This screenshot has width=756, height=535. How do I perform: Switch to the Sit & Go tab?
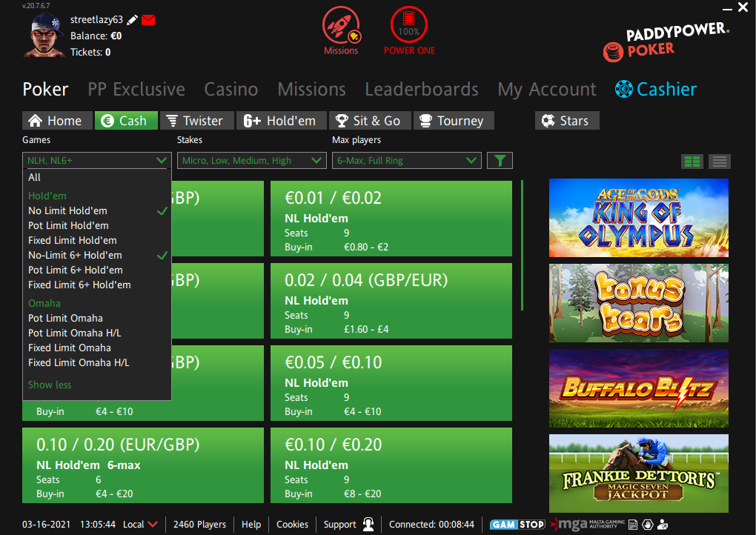[368, 121]
